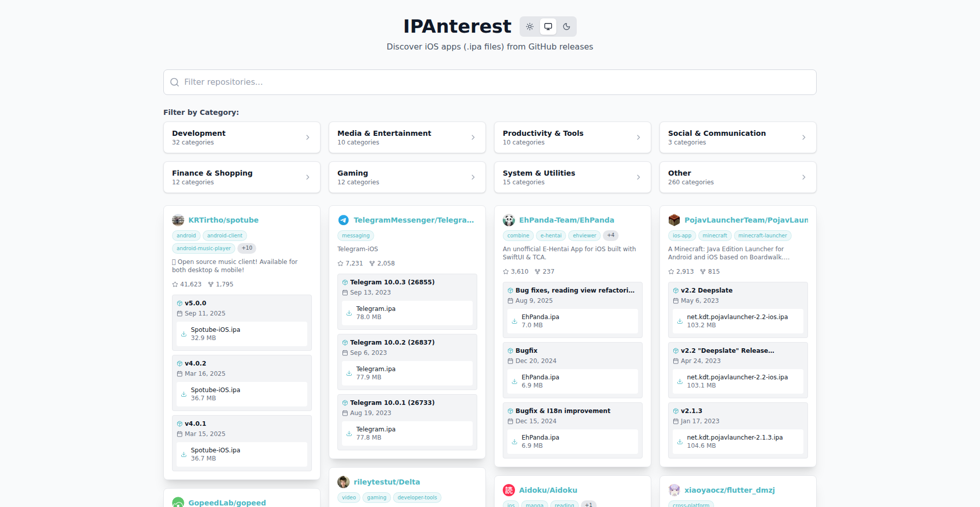Click spotube star count 41,623
Image resolution: width=980 pixels, height=507 pixels.
(x=187, y=284)
